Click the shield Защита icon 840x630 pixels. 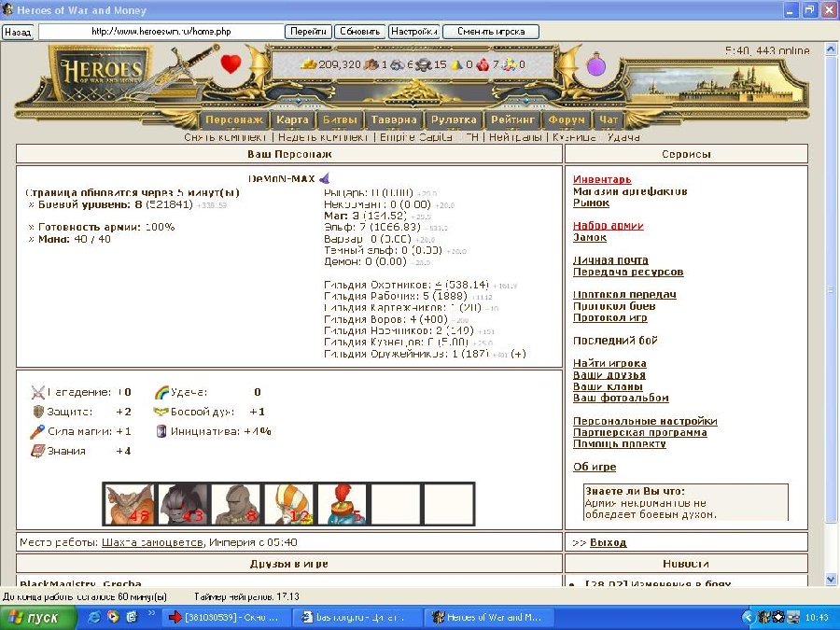tap(38, 412)
